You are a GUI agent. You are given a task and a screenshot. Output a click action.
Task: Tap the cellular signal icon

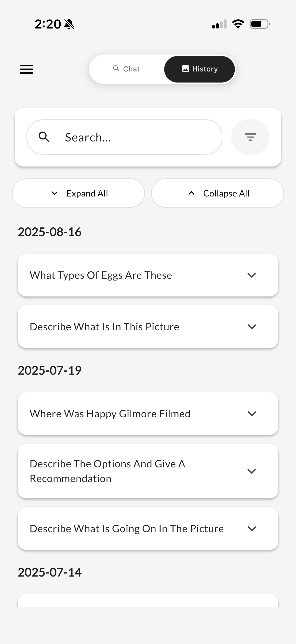pyautogui.click(x=219, y=24)
